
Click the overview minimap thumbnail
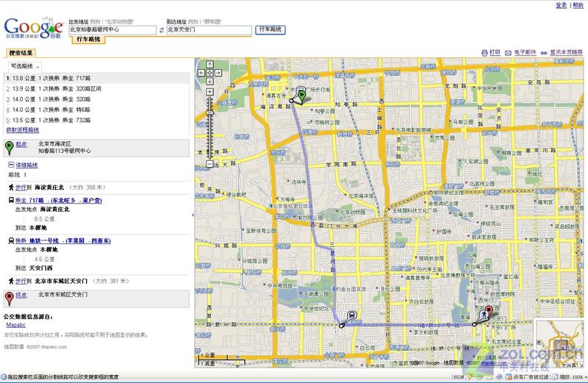pyautogui.click(x=559, y=343)
